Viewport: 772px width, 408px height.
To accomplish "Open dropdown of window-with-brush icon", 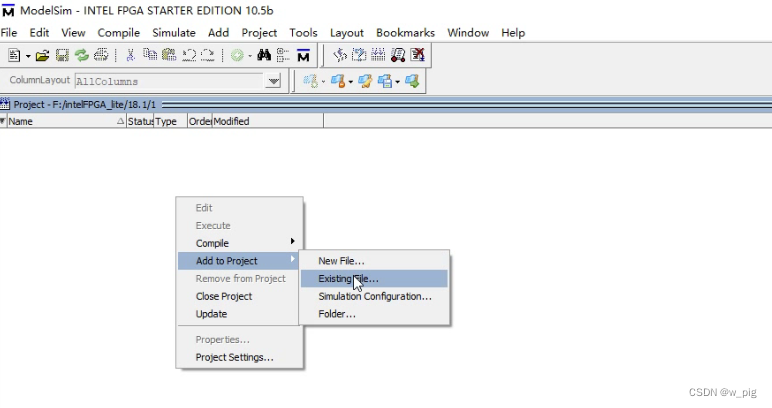I will click(x=351, y=82).
